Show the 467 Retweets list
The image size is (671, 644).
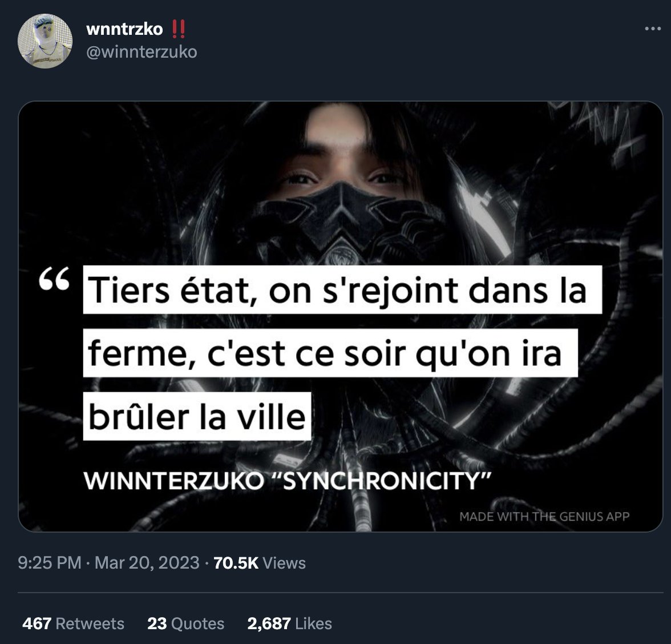pyautogui.click(x=73, y=623)
